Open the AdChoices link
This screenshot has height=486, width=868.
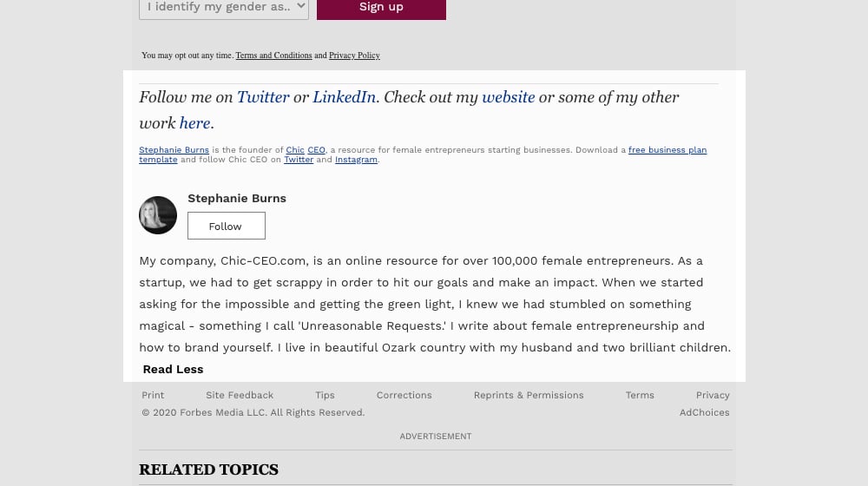[x=704, y=412]
